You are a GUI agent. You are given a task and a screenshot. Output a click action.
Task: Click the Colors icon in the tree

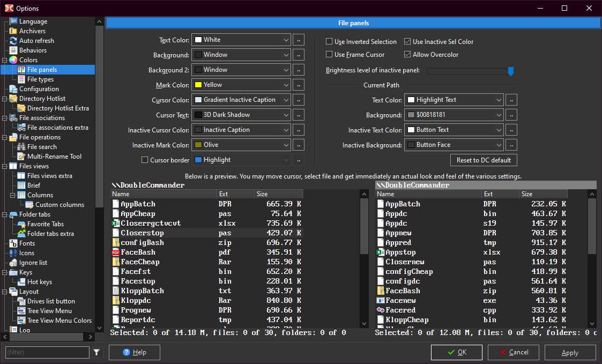pyautogui.click(x=13, y=60)
